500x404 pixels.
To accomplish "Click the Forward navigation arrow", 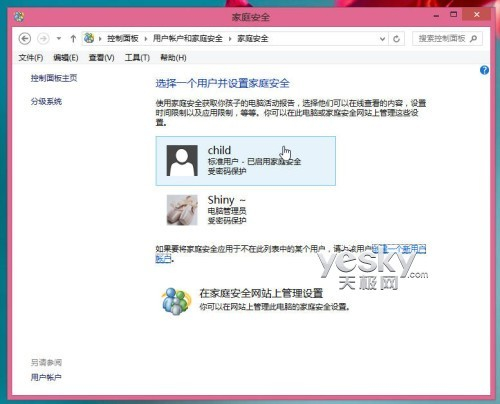I will coord(43,39).
